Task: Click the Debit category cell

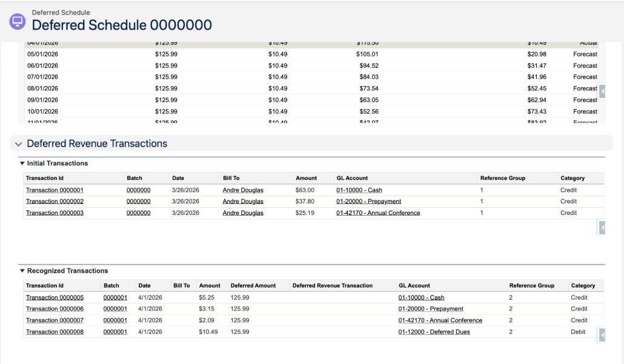Action: (578, 332)
